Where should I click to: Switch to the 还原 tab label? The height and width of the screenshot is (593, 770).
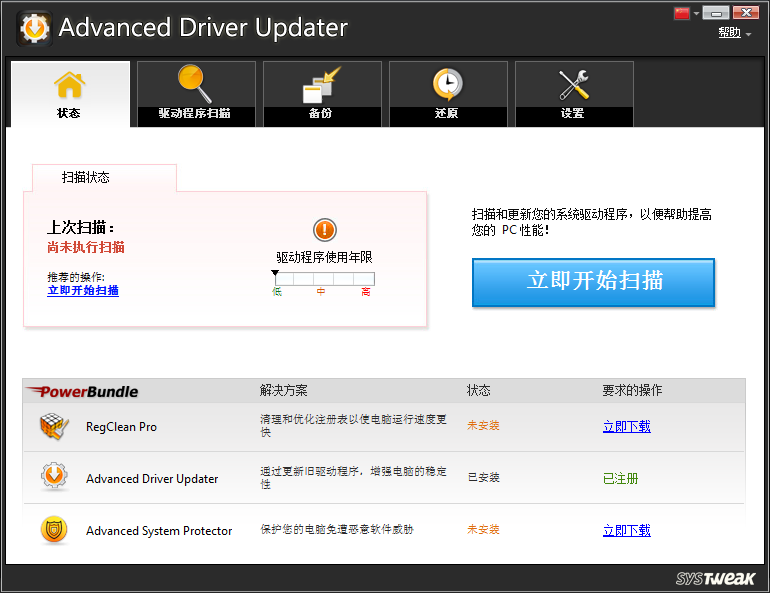446,113
